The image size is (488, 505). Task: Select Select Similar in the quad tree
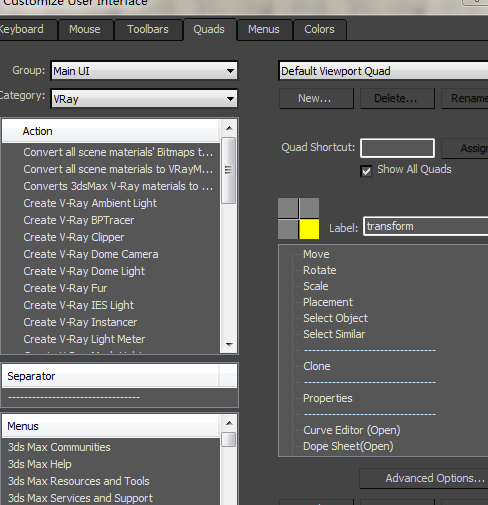point(334,334)
